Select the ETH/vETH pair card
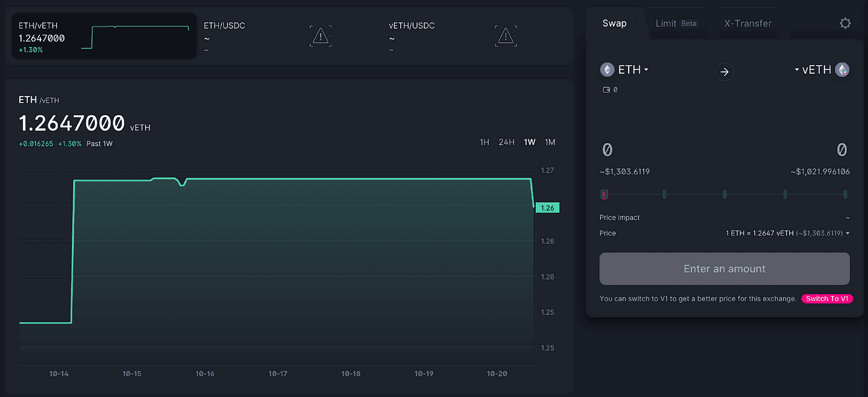The height and width of the screenshot is (397, 868). tap(104, 36)
